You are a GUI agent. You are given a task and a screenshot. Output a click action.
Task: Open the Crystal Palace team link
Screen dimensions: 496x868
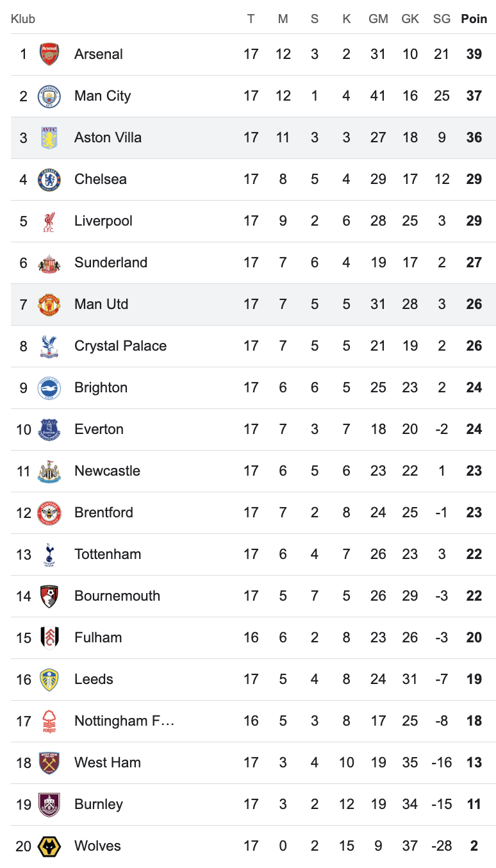tap(120, 346)
